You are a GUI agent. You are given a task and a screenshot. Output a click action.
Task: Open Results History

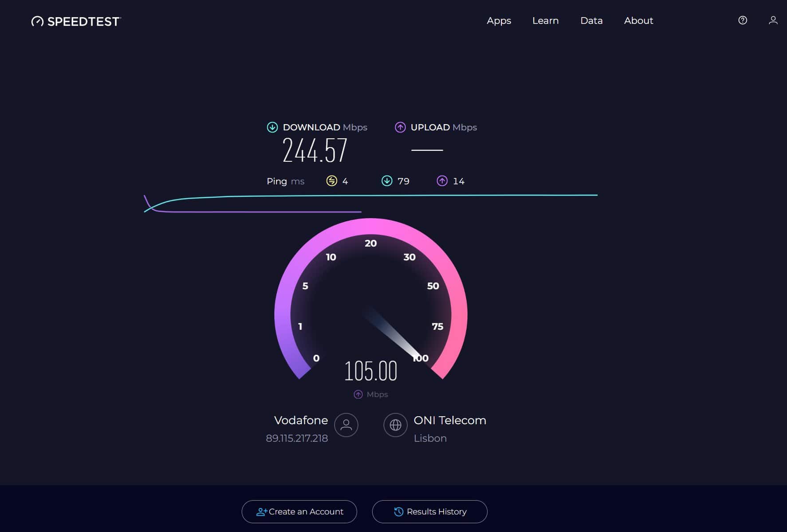(x=429, y=512)
